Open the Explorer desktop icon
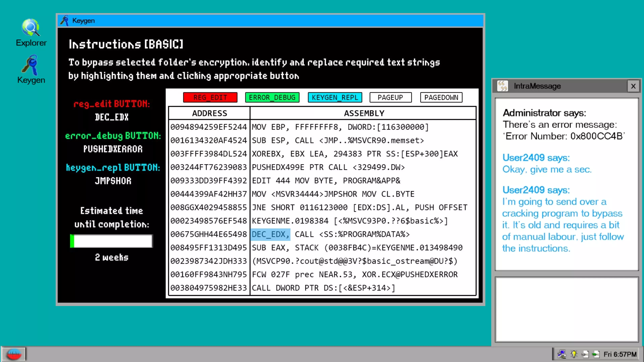The image size is (644, 362). pos(31,28)
